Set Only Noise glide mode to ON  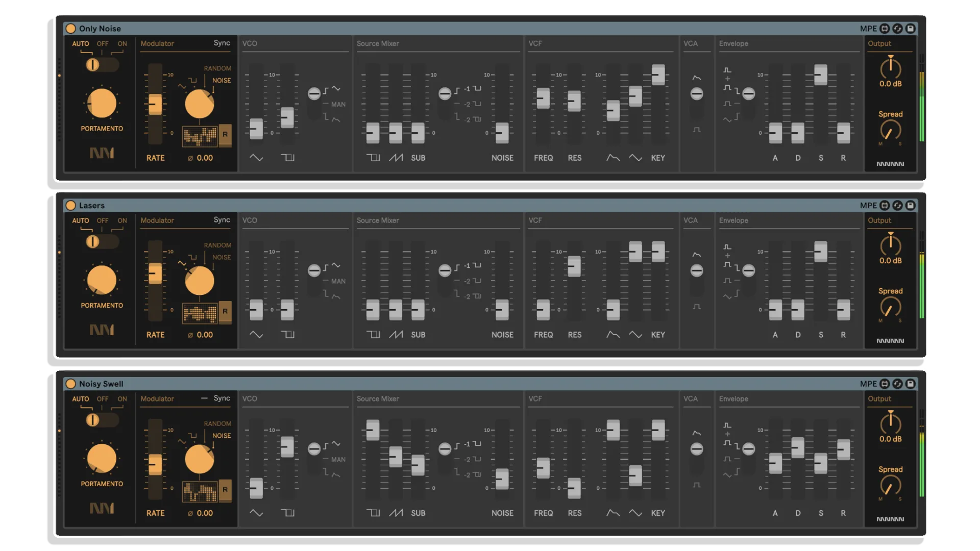122,44
